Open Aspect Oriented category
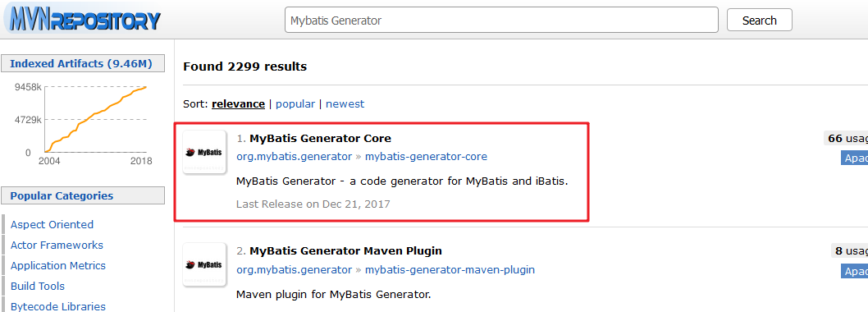868x312 pixels. [52, 224]
